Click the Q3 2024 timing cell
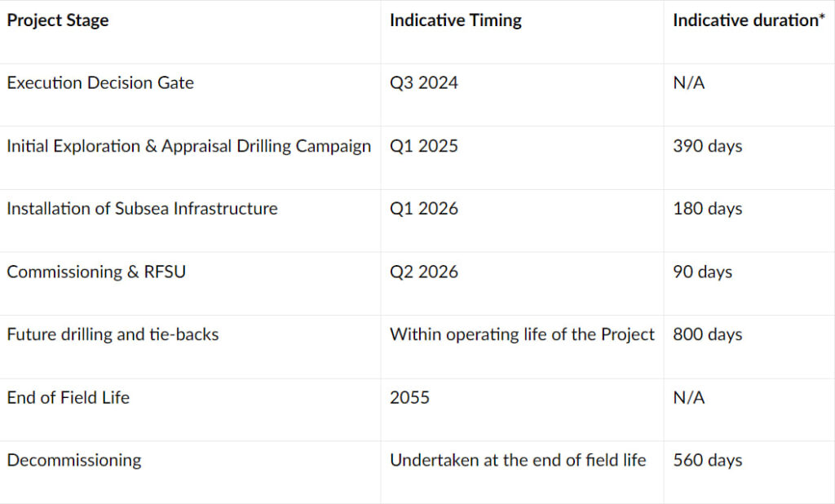This screenshot has width=835, height=504. 424,83
